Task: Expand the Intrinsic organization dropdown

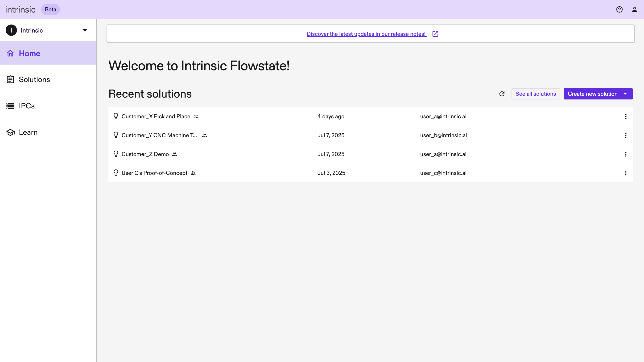Action: point(84,30)
